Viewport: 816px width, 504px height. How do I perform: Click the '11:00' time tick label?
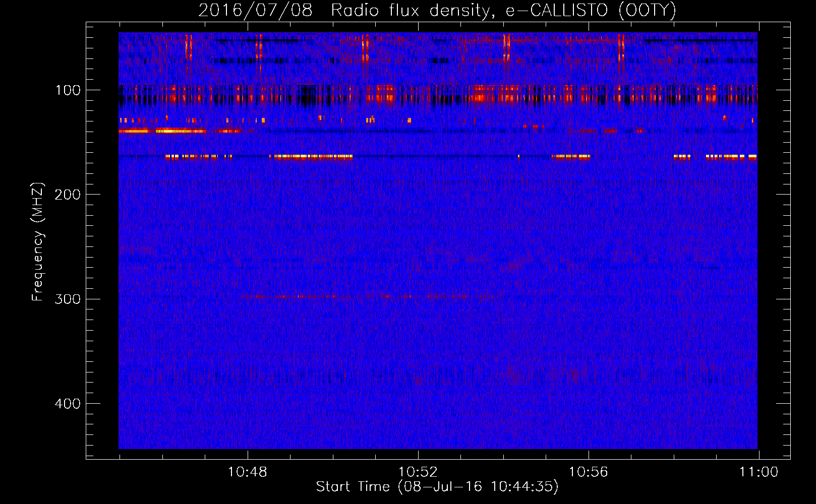759,472
